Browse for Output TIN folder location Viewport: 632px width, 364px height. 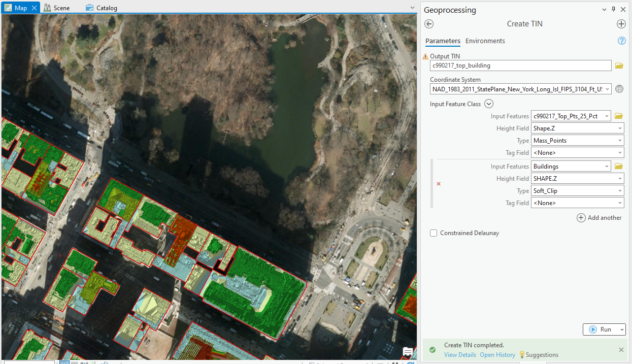(619, 65)
